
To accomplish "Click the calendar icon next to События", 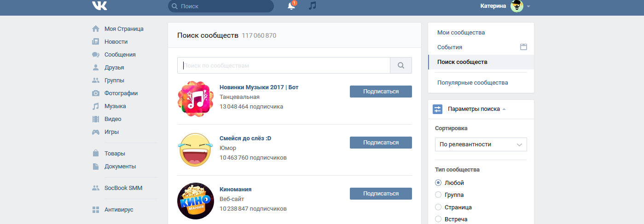I will [523, 47].
